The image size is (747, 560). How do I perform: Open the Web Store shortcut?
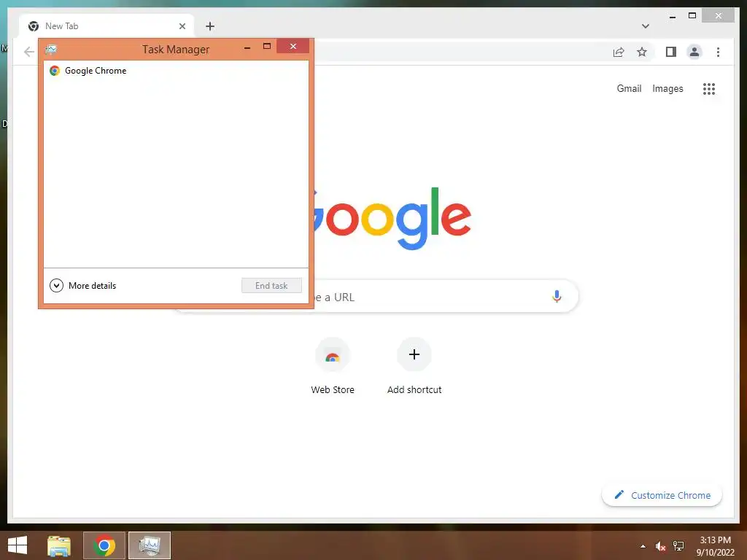(x=333, y=367)
